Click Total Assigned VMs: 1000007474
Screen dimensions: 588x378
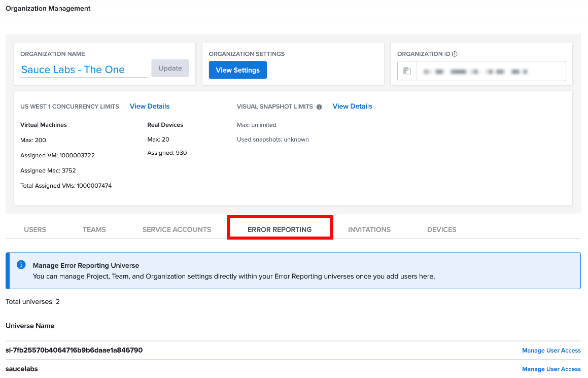pos(66,186)
